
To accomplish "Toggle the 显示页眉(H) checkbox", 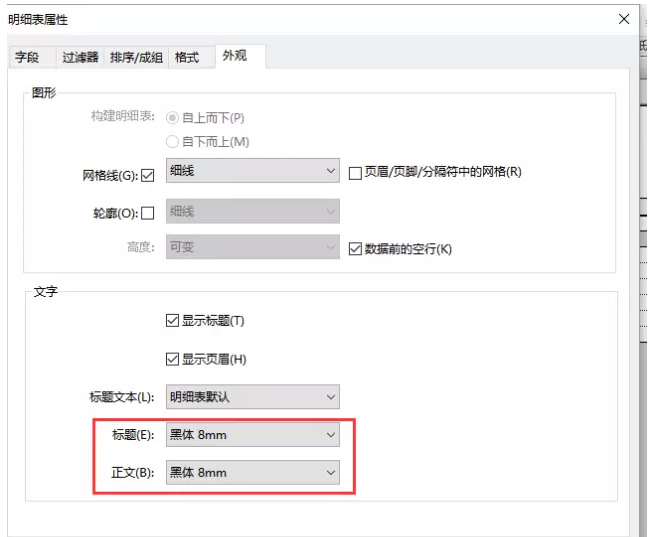I will pyautogui.click(x=172, y=359).
